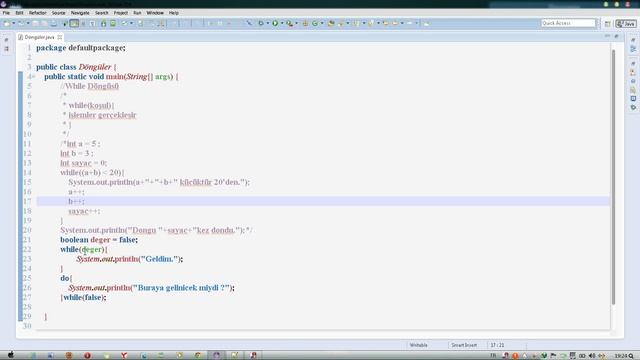The width and height of the screenshot is (640, 360).
Task: Expand the New file dropdown arrow
Action: (x=13, y=23)
